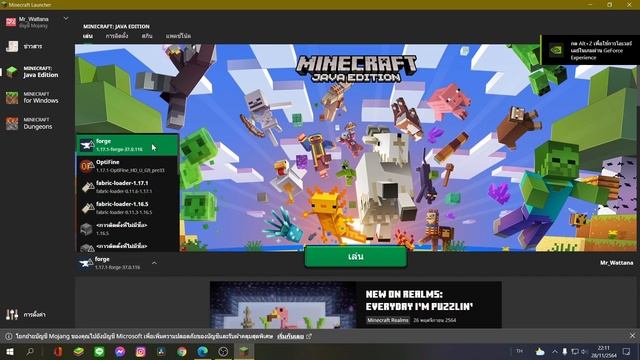Viewport: 640px width, 360px height.
Task: Open LINE from the taskbar
Action: (x=99, y=351)
